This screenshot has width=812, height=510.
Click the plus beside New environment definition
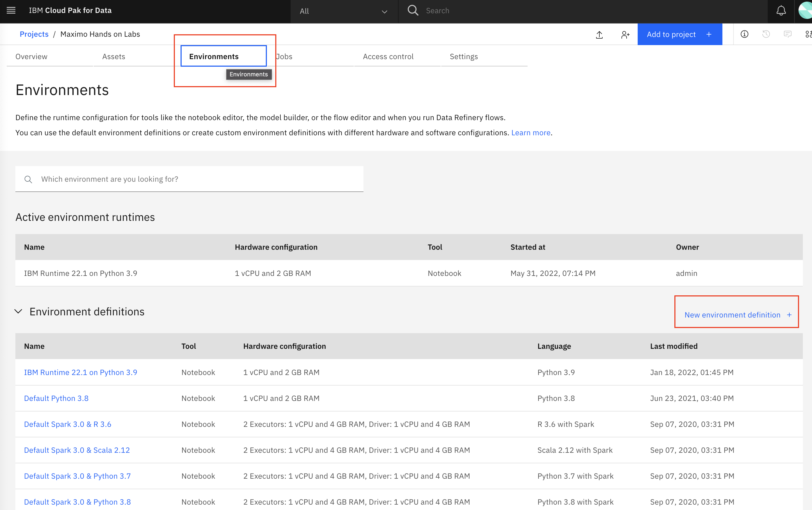(x=789, y=315)
